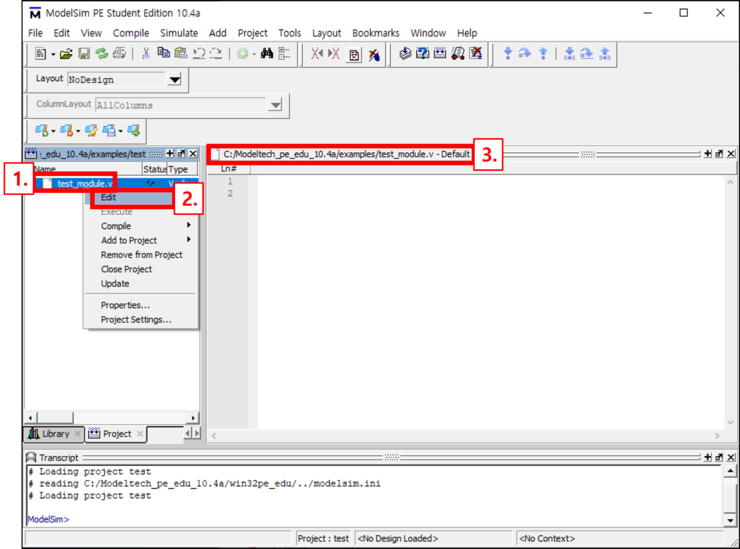The width and height of the screenshot is (740, 549).
Task: Click the Paste clipboard icon
Action: 181,53
